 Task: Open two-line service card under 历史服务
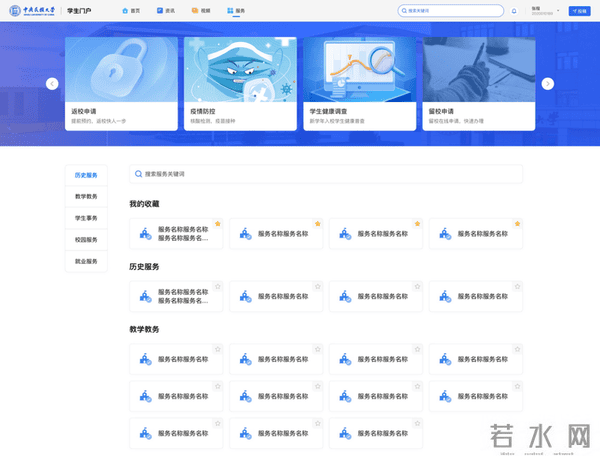click(176, 296)
